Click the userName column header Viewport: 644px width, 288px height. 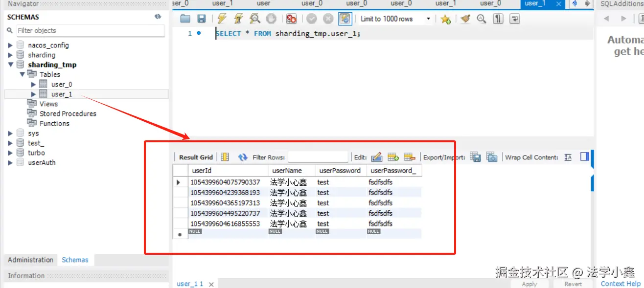click(x=292, y=171)
